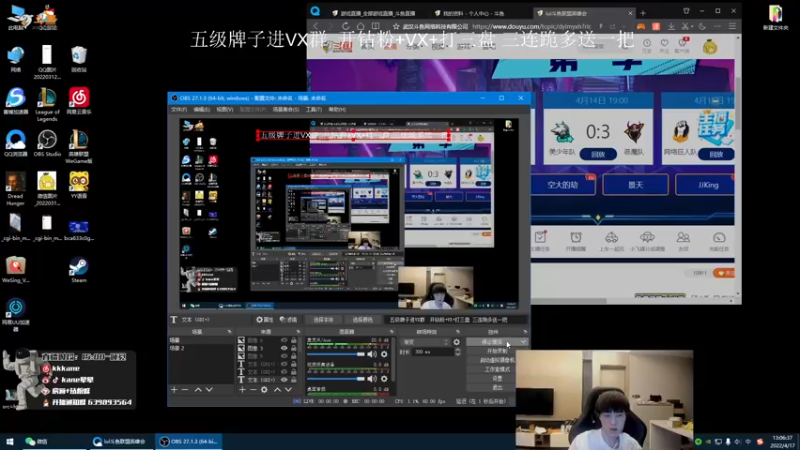Open the NetEase Cloud Music shortcut
Screen dimensions: 800x450
pos(79,101)
